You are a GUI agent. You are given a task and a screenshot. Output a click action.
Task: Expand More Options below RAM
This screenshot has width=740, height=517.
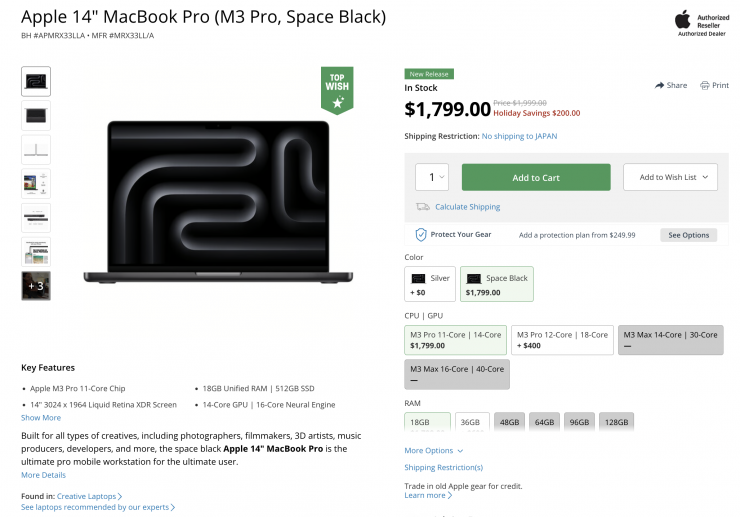[433, 451]
